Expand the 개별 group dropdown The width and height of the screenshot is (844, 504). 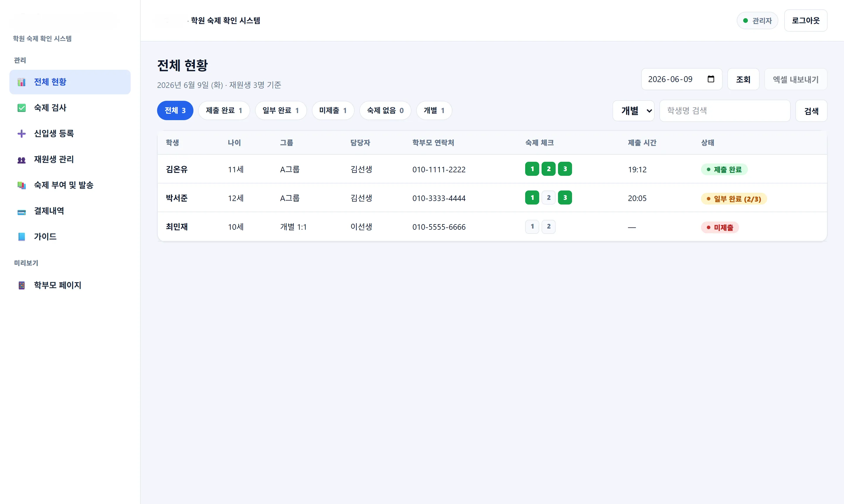[633, 111]
